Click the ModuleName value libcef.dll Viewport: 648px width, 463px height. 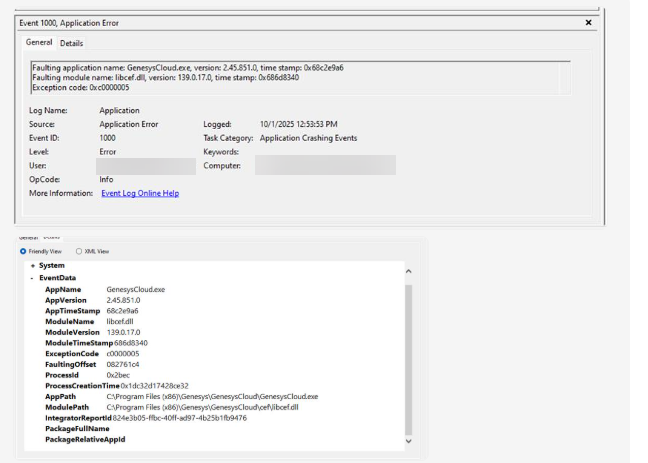point(120,322)
